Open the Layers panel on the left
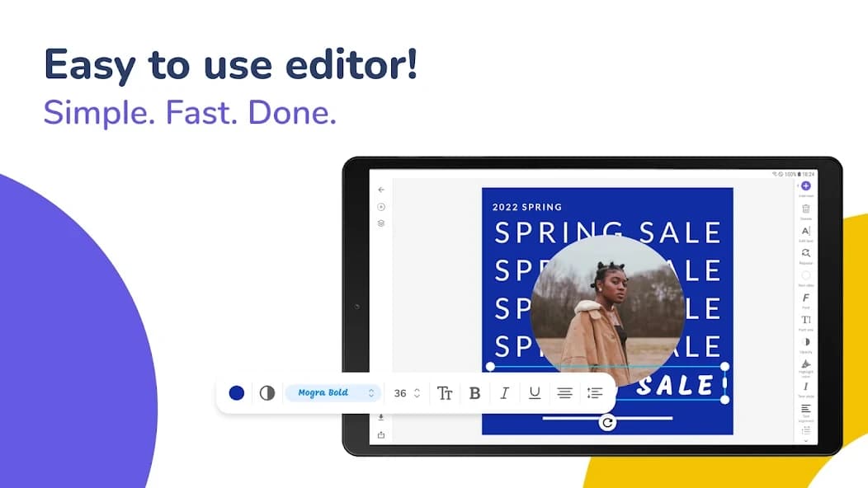 pos(380,223)
